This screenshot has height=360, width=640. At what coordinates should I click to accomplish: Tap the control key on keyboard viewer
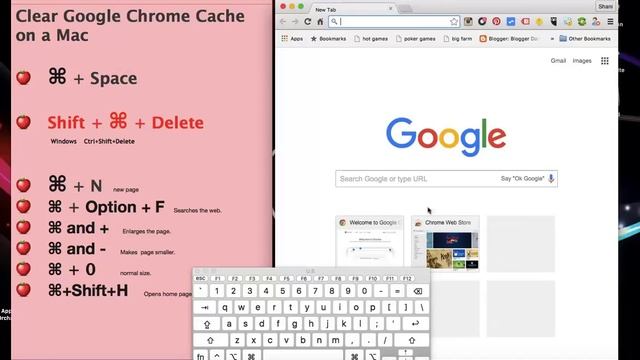217,356
